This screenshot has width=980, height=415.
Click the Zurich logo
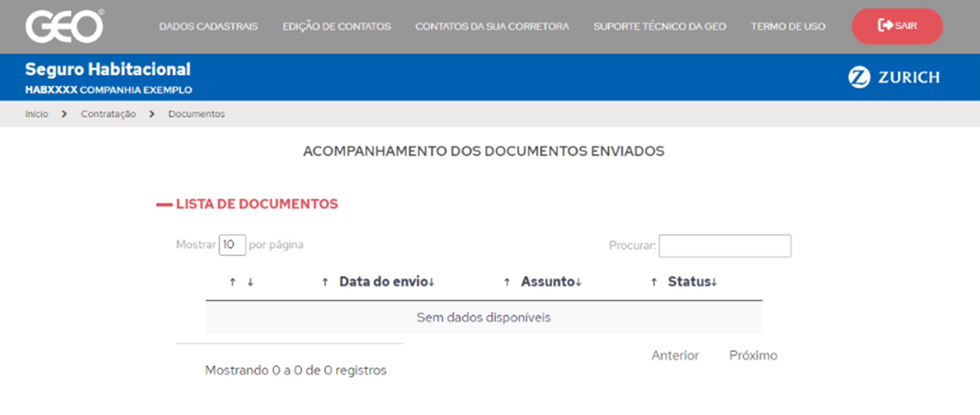pyautogui.click(x=894, y=77)
